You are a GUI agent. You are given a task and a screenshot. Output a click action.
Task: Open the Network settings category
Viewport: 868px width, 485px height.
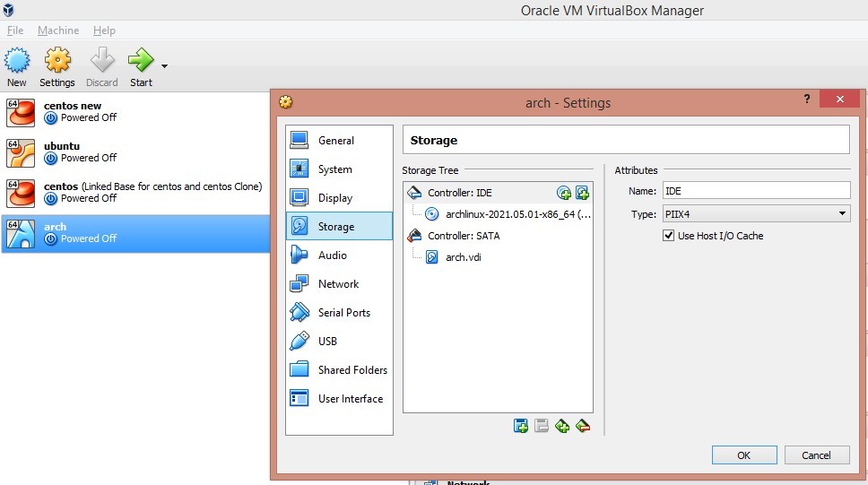click(339, 284)
